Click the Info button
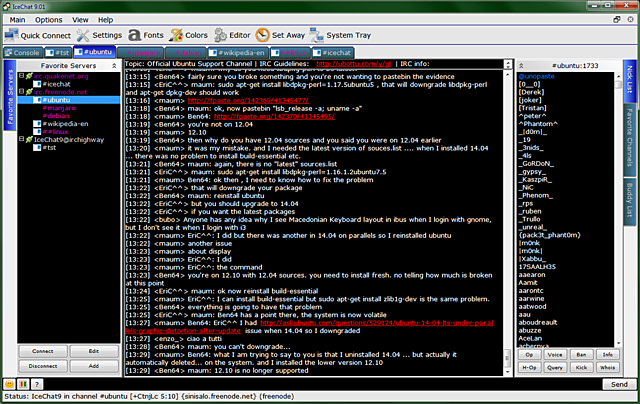Viewport: 640px width, 404px height. pos(607,355)
